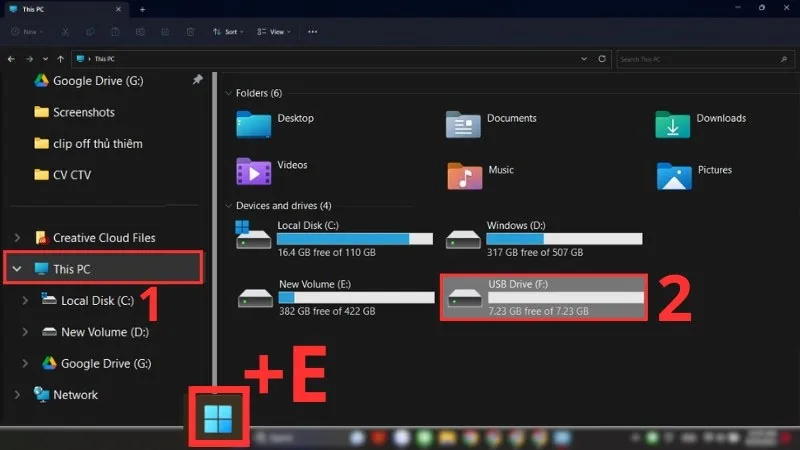
Task: Open the Videos folder icon
Action: (x=253, y=171)
